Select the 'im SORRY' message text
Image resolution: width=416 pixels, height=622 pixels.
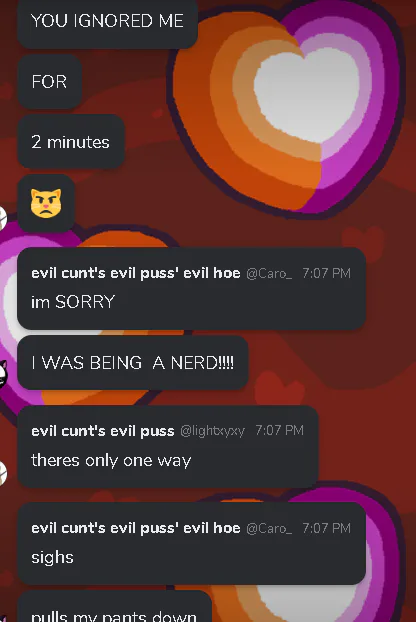(x=73, y=302)
